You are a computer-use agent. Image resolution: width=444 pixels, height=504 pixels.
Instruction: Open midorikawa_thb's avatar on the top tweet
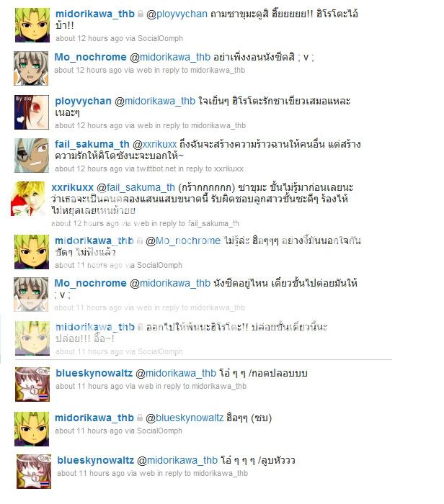(32, 25)
